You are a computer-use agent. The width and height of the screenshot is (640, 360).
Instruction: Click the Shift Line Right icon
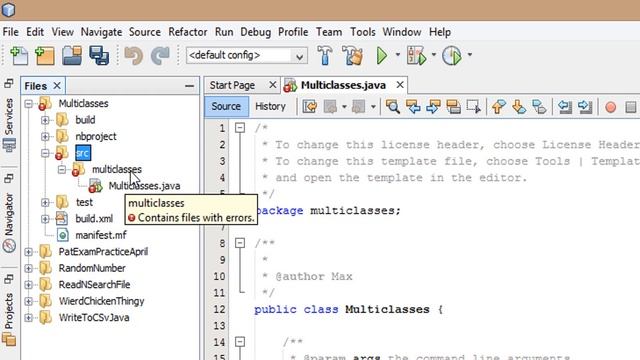pos(585,107)
